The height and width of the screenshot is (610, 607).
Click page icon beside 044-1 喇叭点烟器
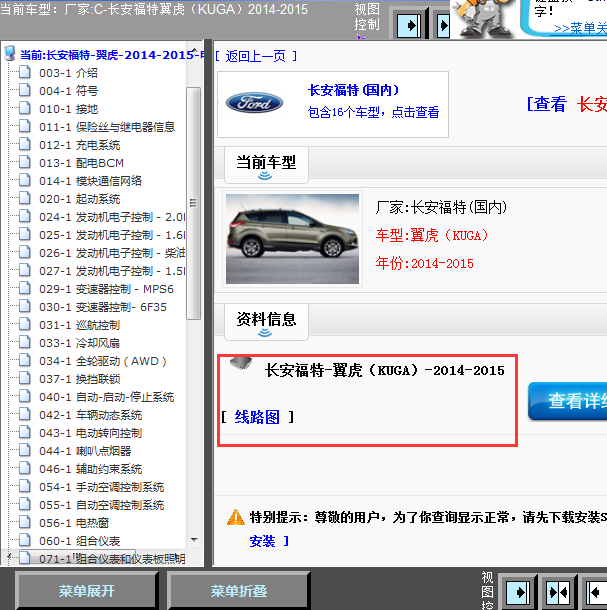click(x=25, y=450)
